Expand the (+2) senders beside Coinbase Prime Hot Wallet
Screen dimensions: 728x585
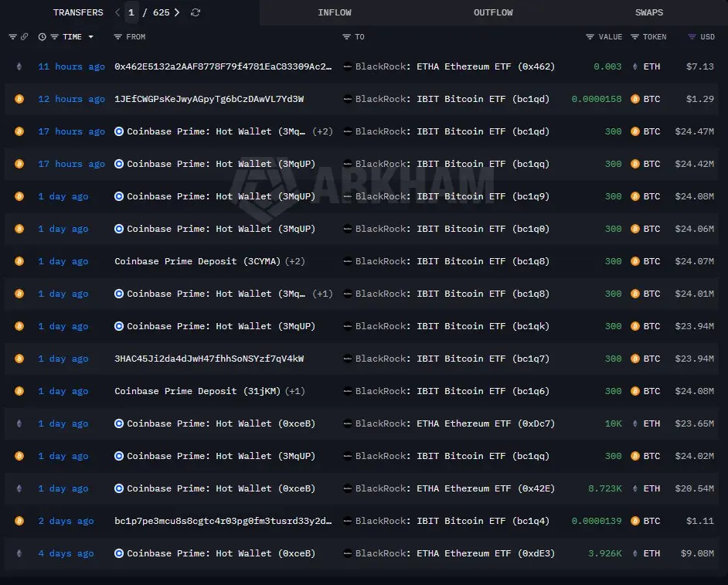[x=323, y=131]
